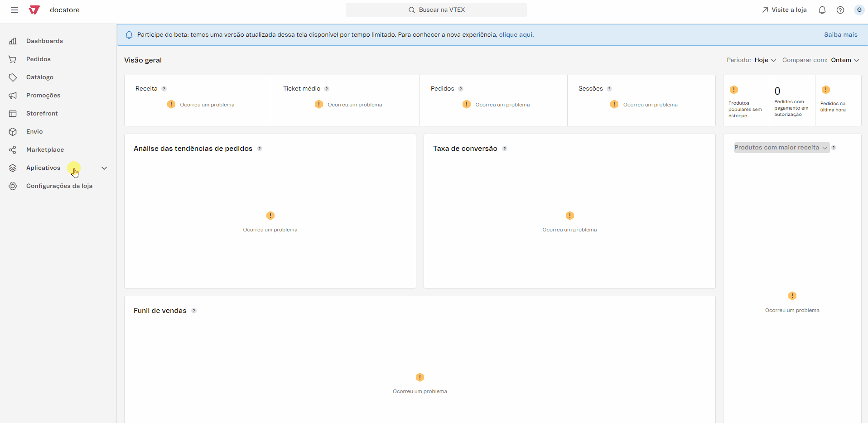
Task: Click the Promoções megaphone icon
Action: tap(13, 95)
